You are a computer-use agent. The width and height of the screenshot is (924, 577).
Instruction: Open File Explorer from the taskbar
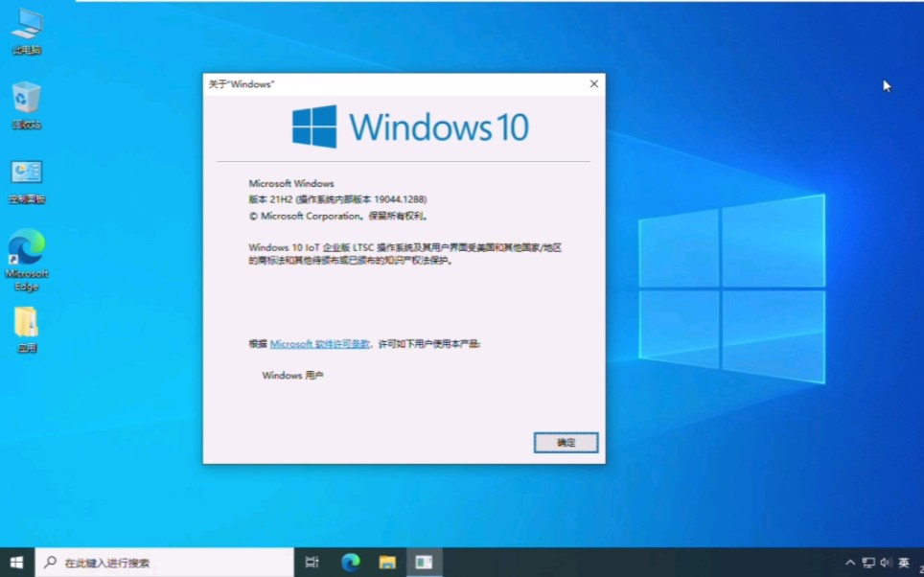pos(387,563)
